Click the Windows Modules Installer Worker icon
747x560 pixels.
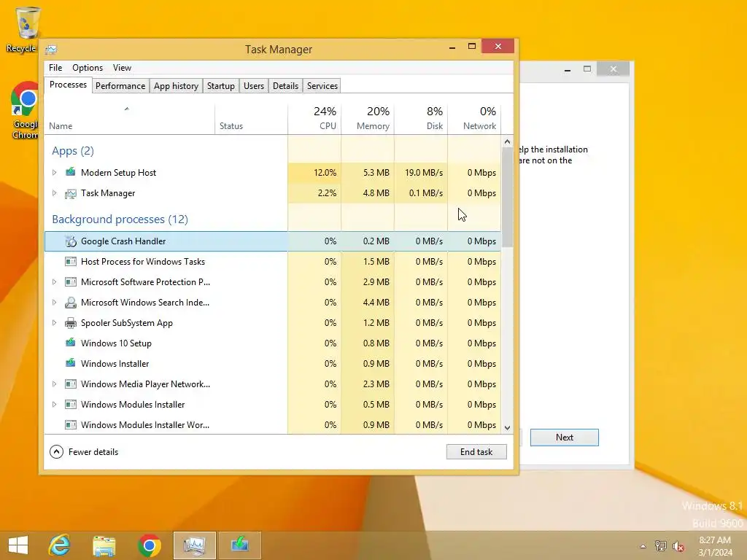click(x=71, y=425)
